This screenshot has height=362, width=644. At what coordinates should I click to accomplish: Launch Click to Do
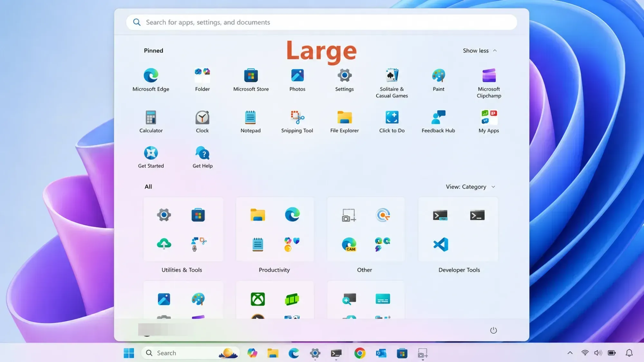coord(392,122)
